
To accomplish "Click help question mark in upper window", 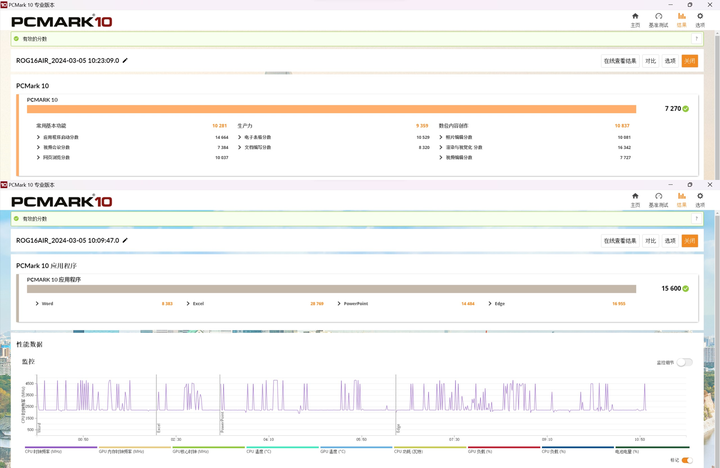I will [x=697, y=39].
